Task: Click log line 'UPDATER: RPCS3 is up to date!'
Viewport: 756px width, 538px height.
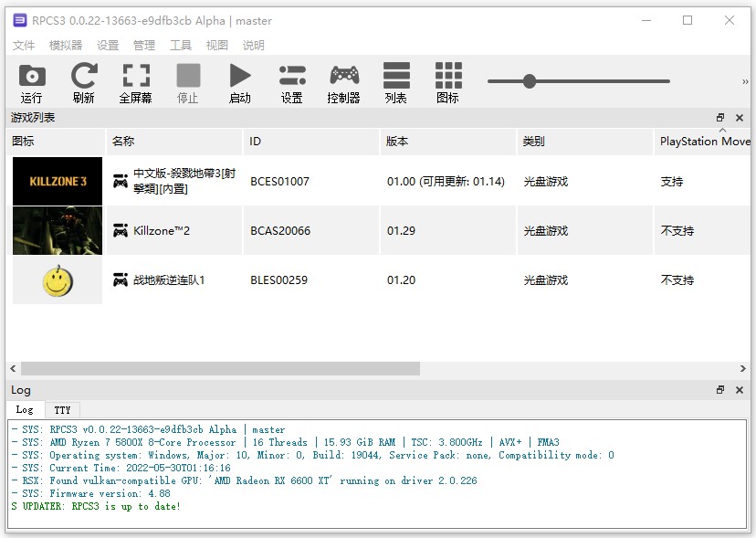Action: click(x=96, y=506)
